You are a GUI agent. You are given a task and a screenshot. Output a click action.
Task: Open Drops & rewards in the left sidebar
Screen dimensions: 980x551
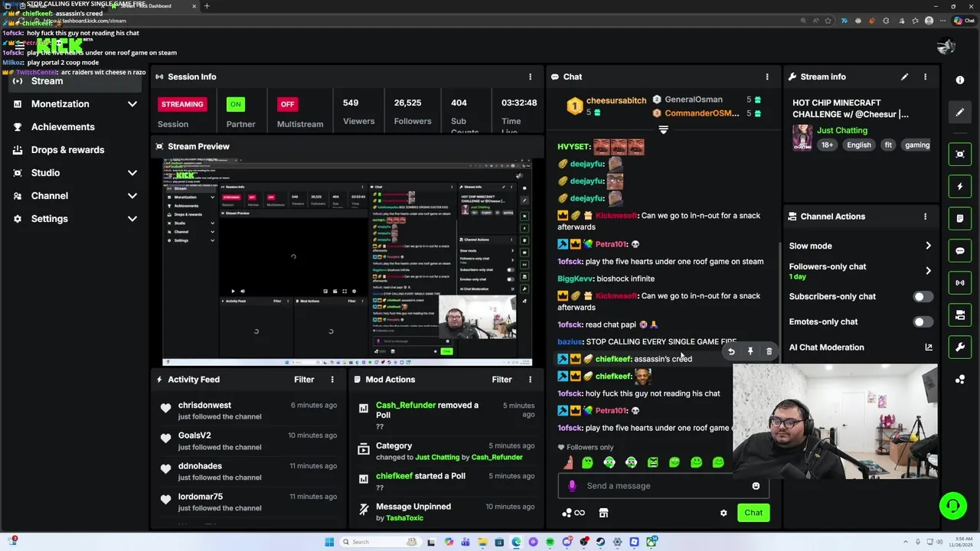click(75, 150)
